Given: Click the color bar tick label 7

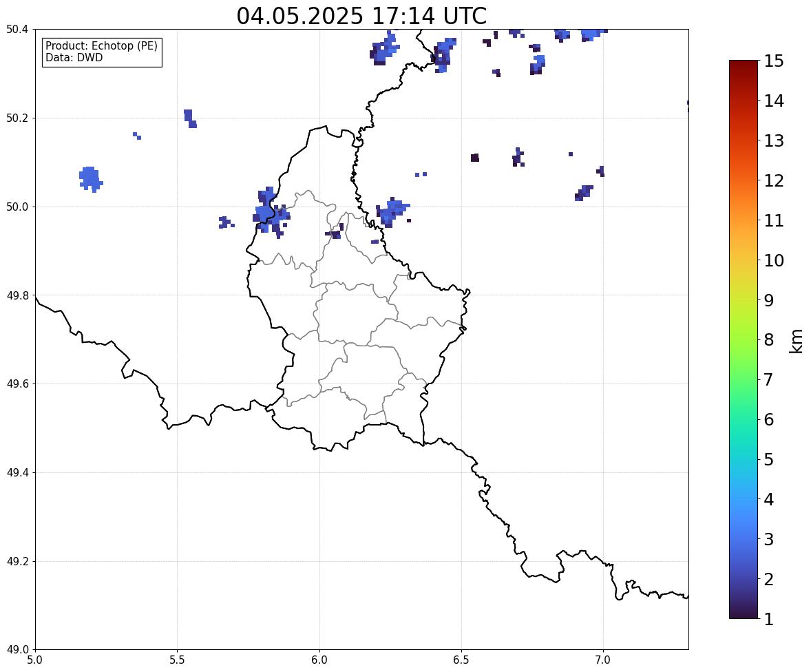Looking at the screenshot, I should pos(769,379).
